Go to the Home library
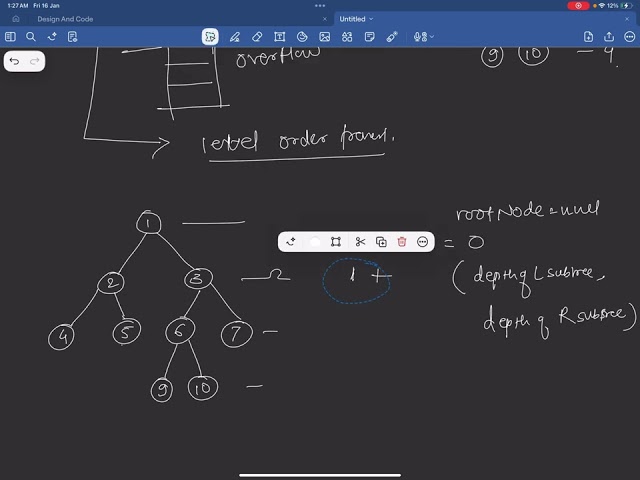Viewport: 640px width, 480px height. [16, 19]
